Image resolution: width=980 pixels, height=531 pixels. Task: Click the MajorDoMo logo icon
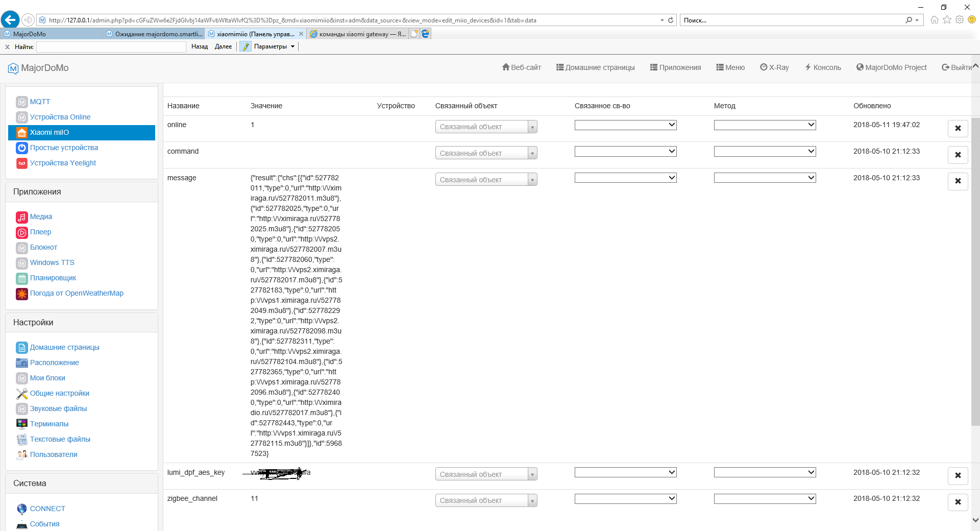pyautogui.click(x=13, y=68)
